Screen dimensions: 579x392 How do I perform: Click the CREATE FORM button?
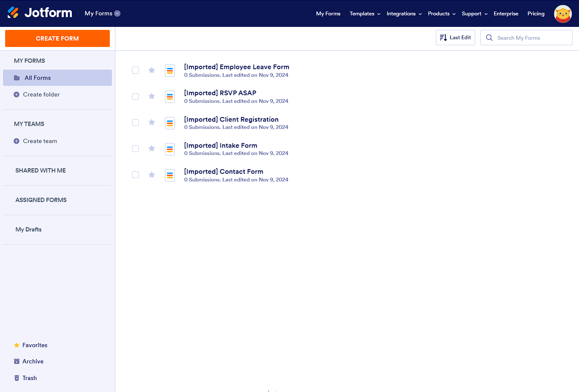point(57,38)
